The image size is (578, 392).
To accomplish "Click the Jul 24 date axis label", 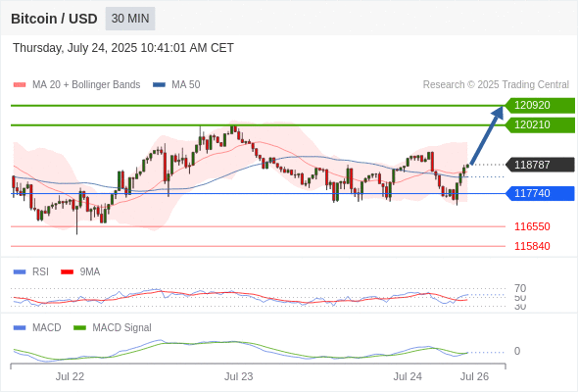I will point(408,376).
